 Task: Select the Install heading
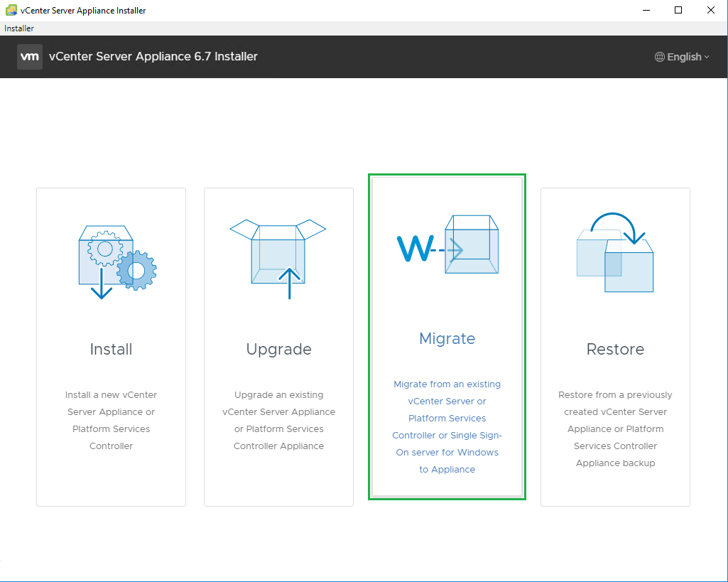click(x=111, y=349)
